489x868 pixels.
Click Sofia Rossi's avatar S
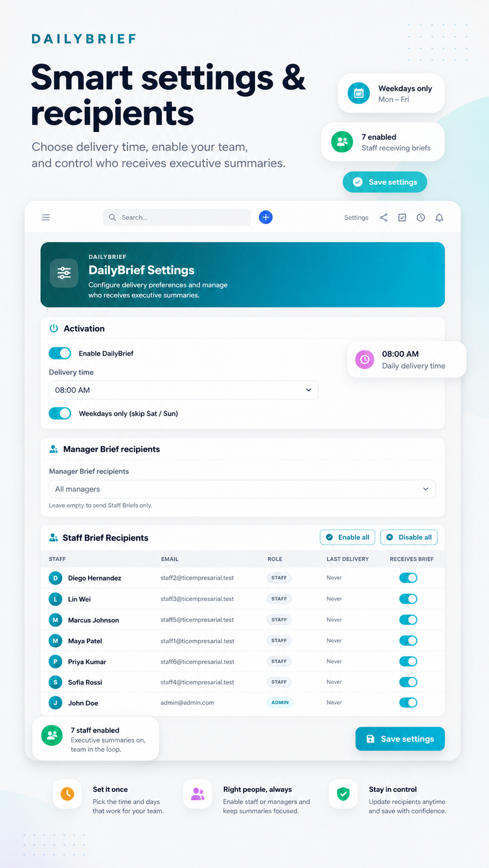click(x=56, y=682)
